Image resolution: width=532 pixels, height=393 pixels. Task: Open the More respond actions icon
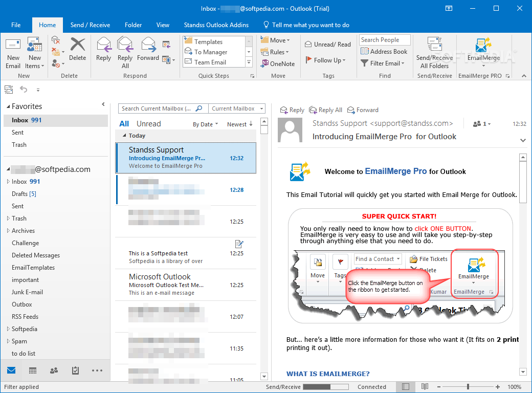click(168, 60)
